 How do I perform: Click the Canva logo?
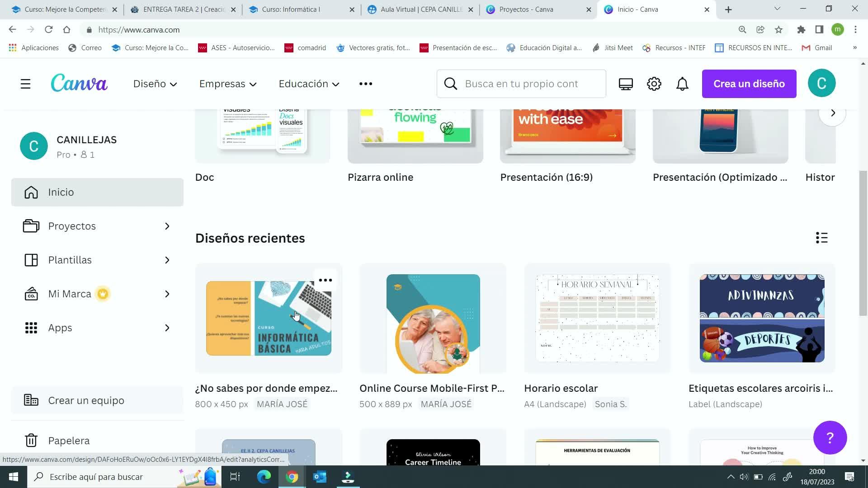(79, 84)
